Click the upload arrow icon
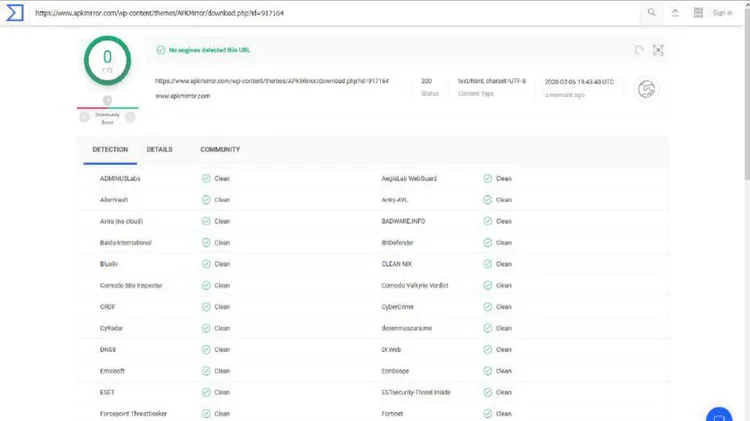This screenshot has height=421, width=750. click(x=675, y=13)
